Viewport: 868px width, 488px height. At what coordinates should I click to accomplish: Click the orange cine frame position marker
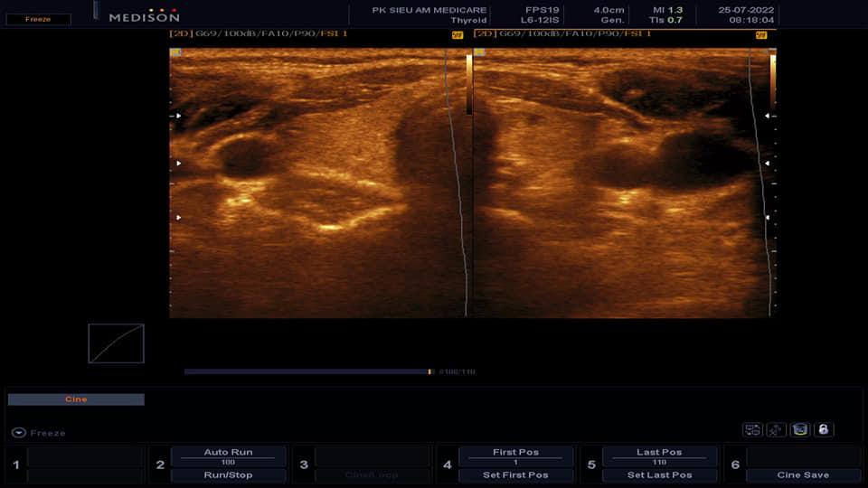tap(429, 371)
